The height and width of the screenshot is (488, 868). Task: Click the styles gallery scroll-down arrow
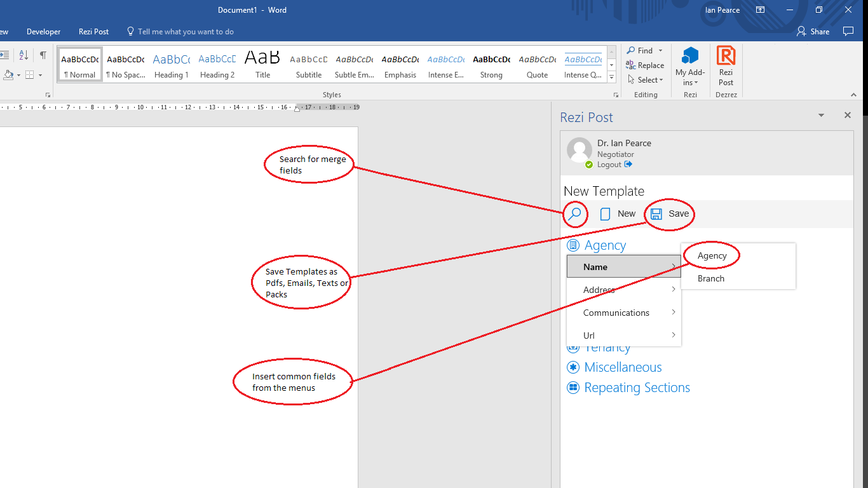[x=611, y=65]
